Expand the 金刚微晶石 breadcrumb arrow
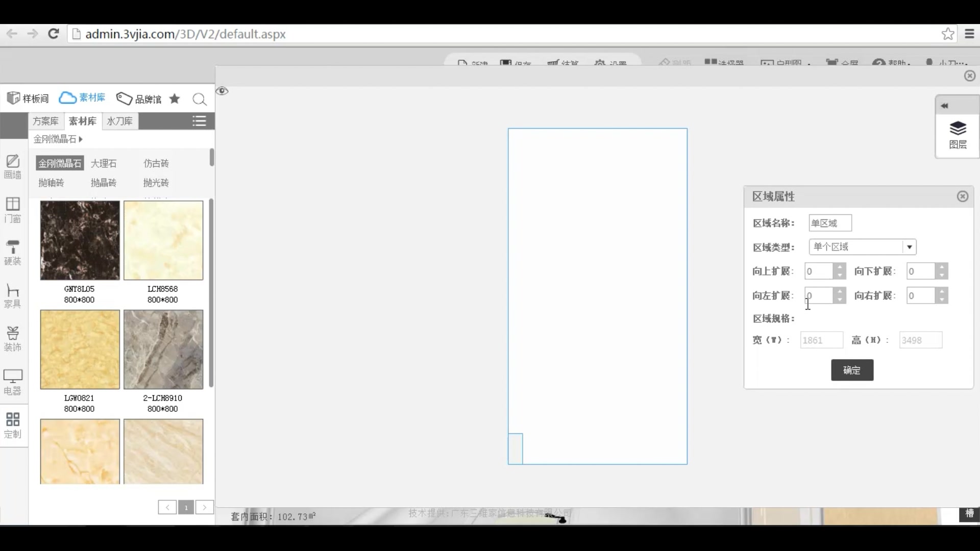The image size is (980, 551). tap(81, 139)
